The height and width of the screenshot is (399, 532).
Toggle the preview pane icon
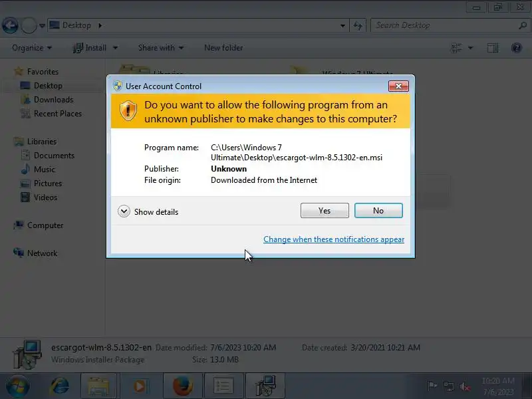pyautogui.click(x=493, y=48)
